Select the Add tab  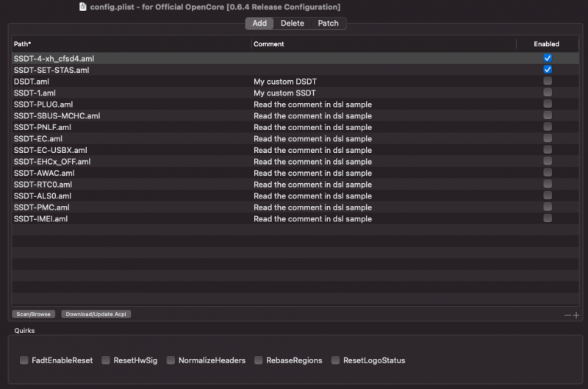259,24
